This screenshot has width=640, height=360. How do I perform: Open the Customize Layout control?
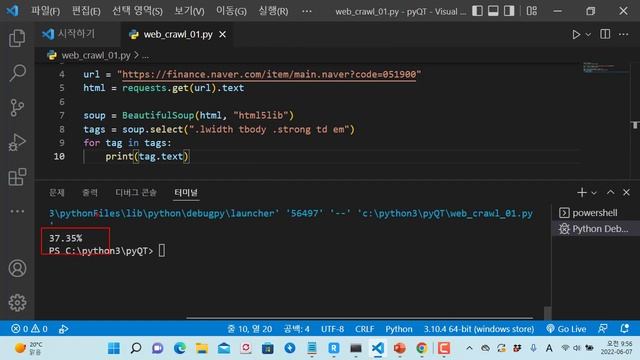tap(531, 11)
